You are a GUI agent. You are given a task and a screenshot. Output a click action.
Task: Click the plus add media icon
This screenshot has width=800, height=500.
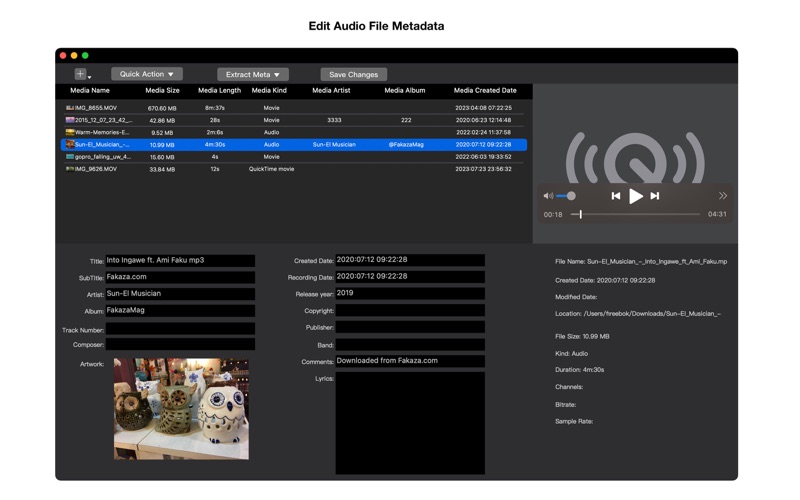[80, 74]
